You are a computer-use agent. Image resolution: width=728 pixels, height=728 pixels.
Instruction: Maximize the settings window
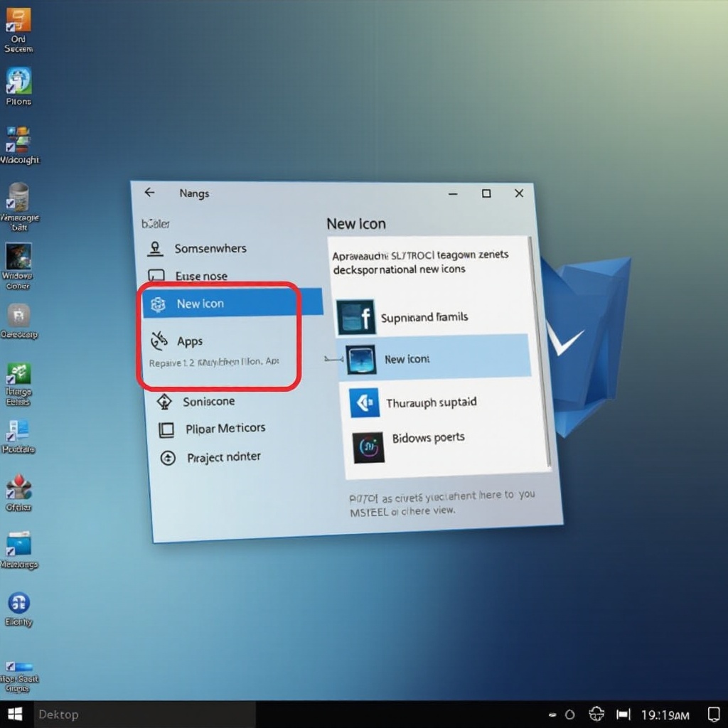pyautogui.click(x=486, y=193)
